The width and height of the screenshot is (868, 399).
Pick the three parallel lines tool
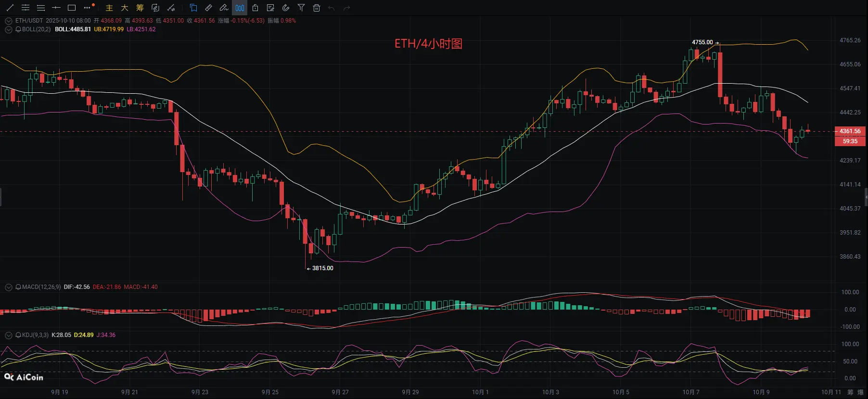tap(41, 8)
